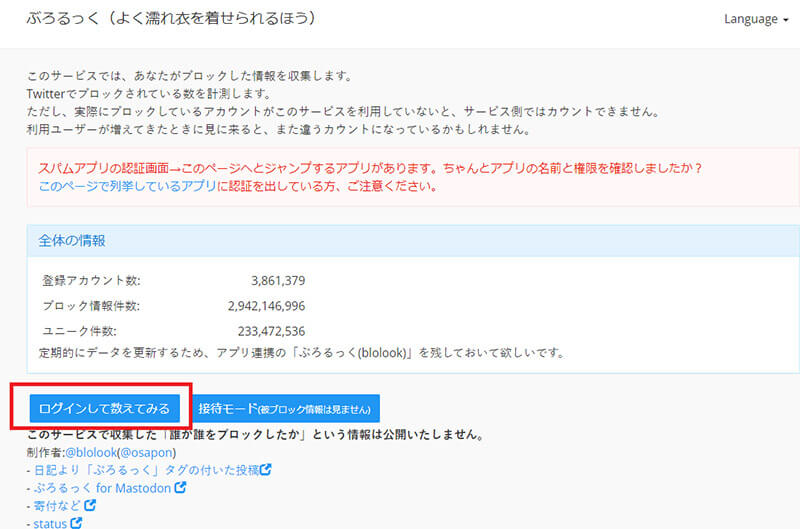Click external-link icon beside for Mastodon
Screen dimensions: 800x529
tap(180, 487)
